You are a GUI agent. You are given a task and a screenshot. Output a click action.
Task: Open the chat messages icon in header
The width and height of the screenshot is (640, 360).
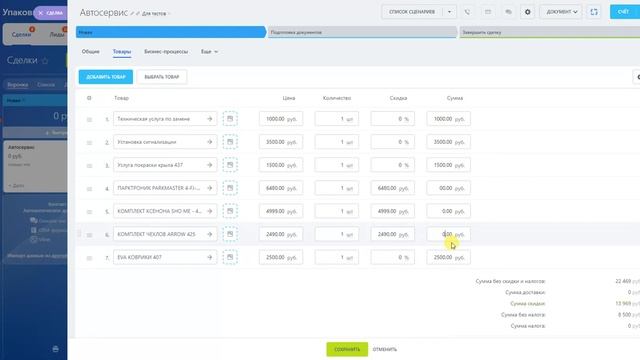point(508,12)
